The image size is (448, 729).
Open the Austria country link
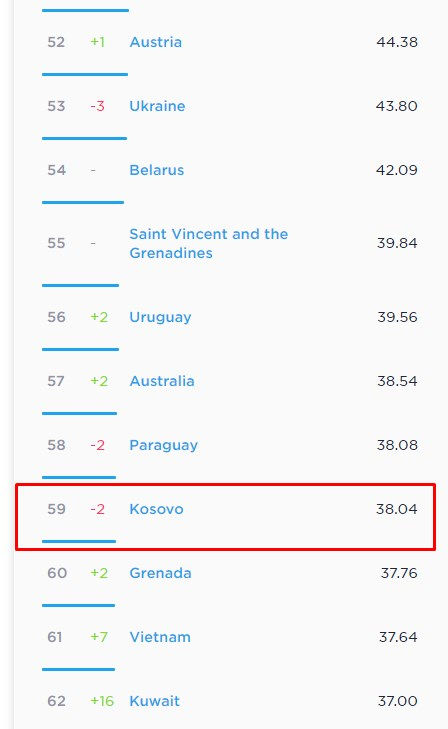[156, 42]
